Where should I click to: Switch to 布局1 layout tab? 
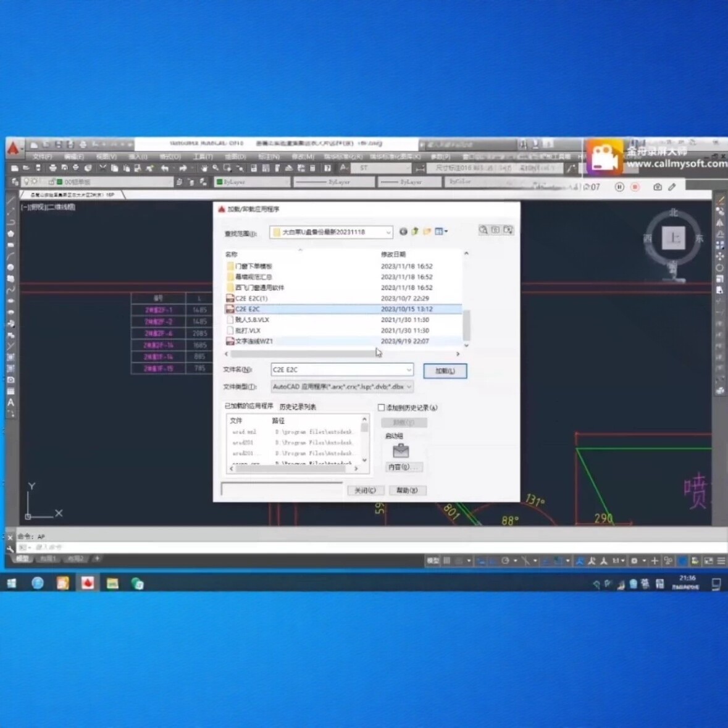pyautogui.click(x=48, y=559)
